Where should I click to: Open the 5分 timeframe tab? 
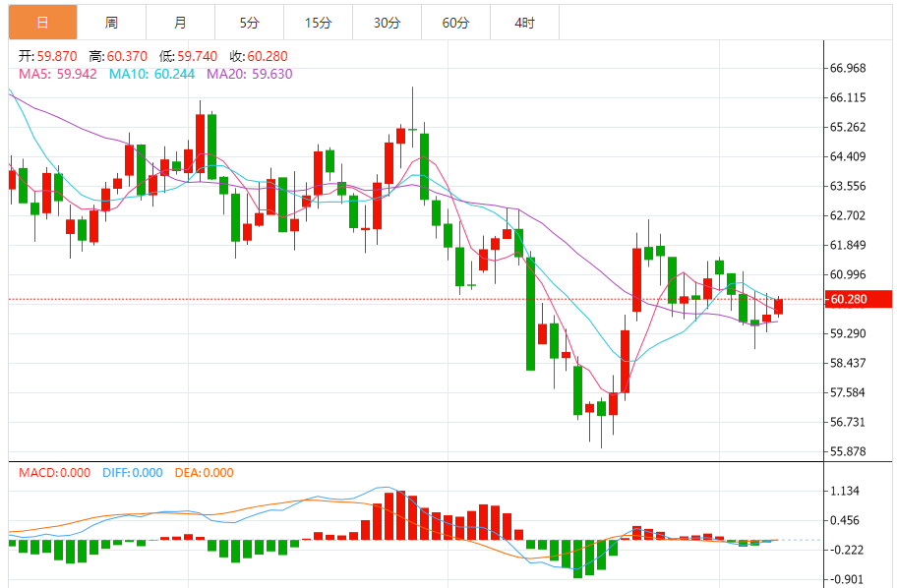click(x=250, y=23)
